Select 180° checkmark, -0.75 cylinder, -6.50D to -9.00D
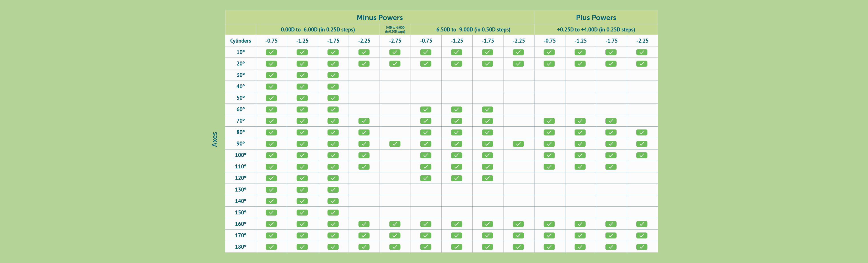 [426, 247]
